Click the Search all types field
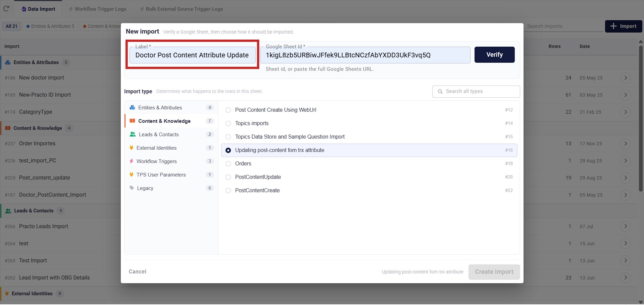Image resolution: width=644 pixels, height=305 pixels. click(476, 91)
